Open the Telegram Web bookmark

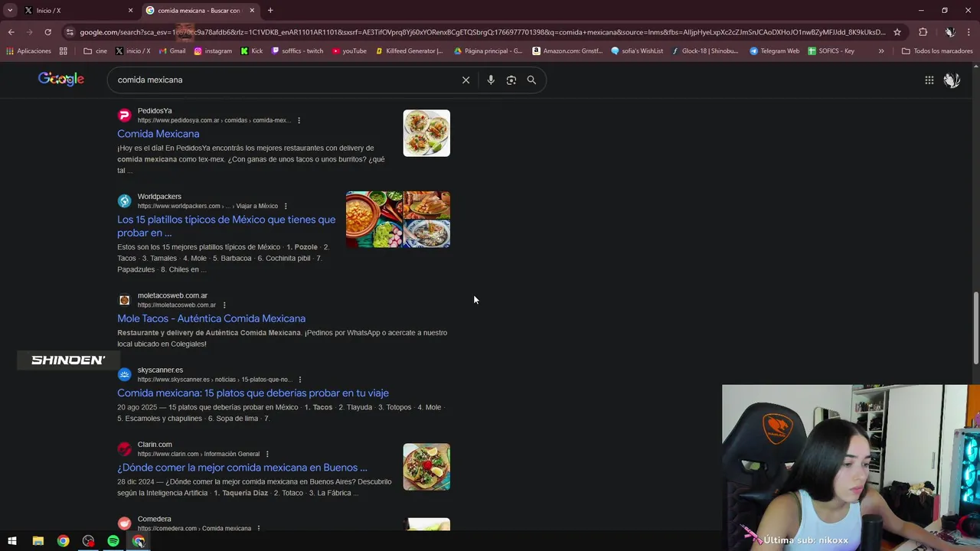(774, 51)
